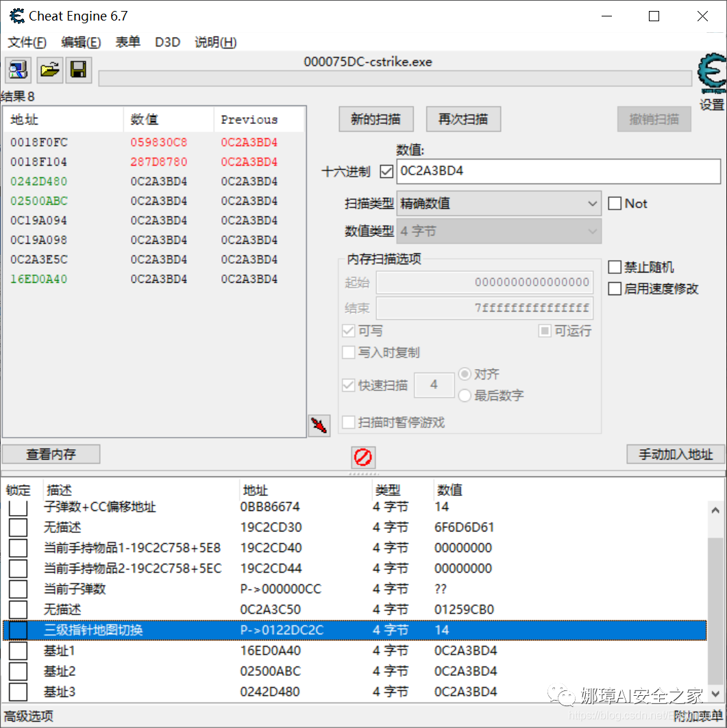The height and width of the screenshot is (728, 727).
Task: Open the Cheat Engine settings logo
Action: 712,74
